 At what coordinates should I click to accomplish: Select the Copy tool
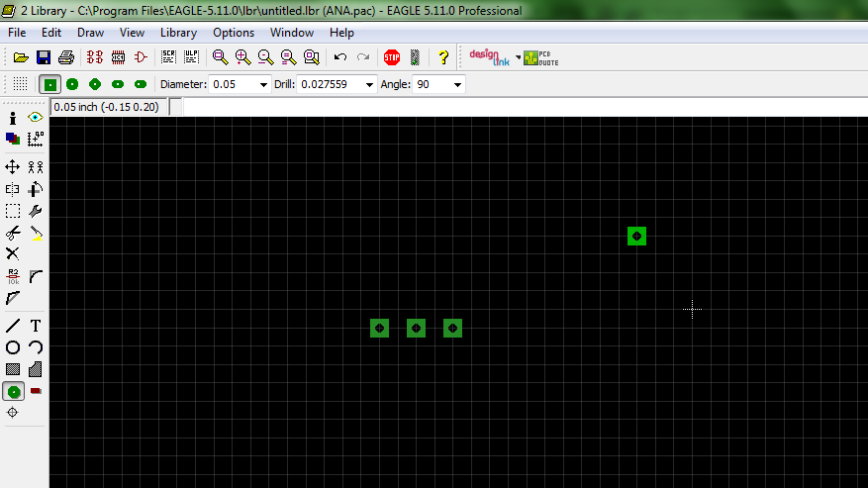click(36, 166)
